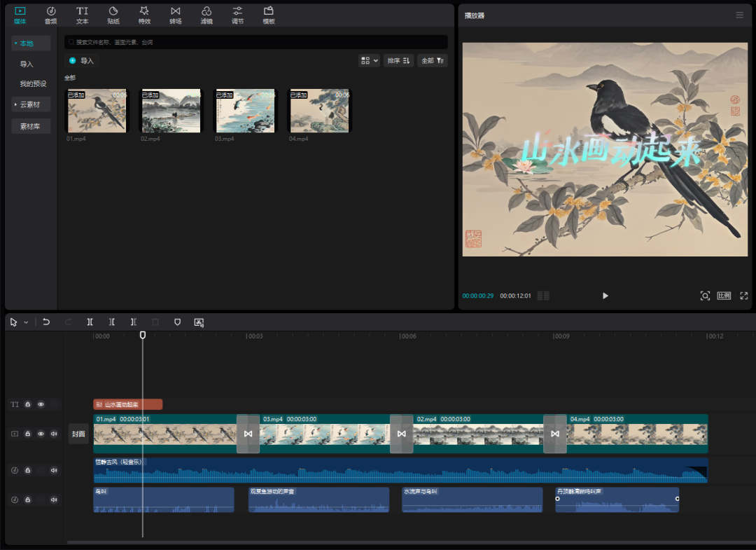Open the 贴纸 stickers tab
This screenshot has width=756, height=550.
click(x=113, y=15)
